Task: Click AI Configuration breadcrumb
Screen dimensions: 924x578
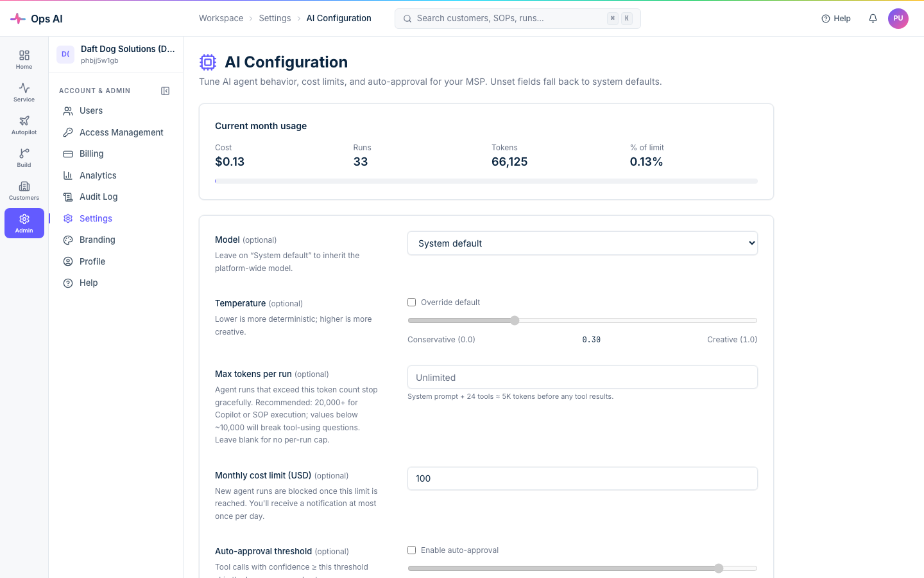Action: [x=339, y=19]
